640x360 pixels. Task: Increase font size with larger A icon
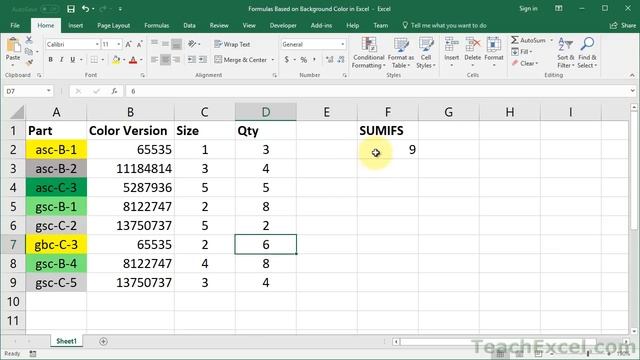pos(129,44)
